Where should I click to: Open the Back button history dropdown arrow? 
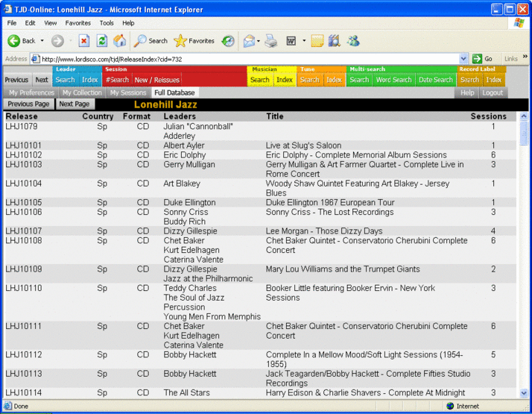click(x=42, y=41)
